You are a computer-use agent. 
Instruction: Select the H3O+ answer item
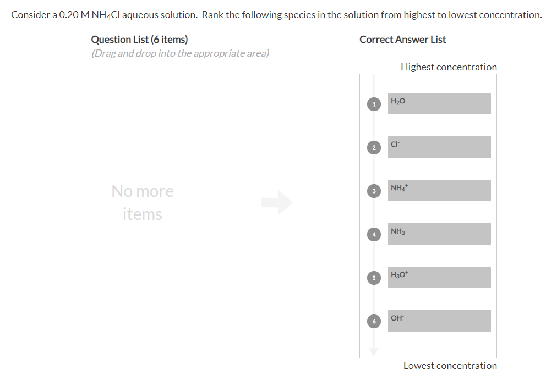439,277
